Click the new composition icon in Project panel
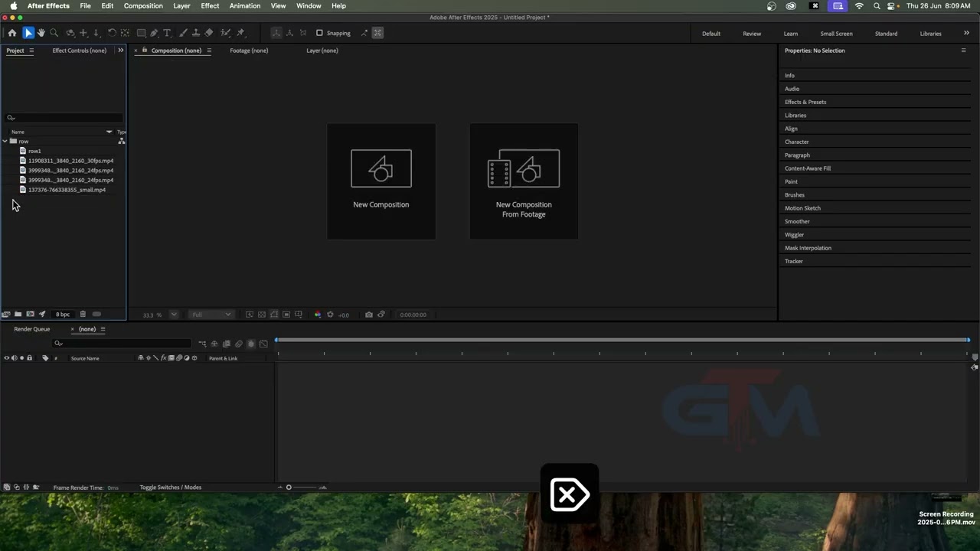The width and height of the screenshot is (980, 551). (30, 315)
